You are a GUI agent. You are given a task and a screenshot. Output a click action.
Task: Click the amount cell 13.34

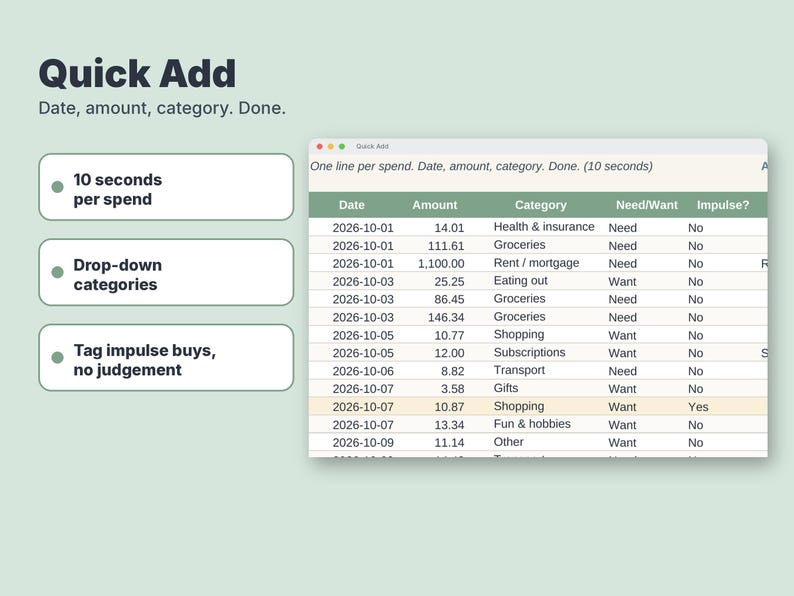[449, 425]
